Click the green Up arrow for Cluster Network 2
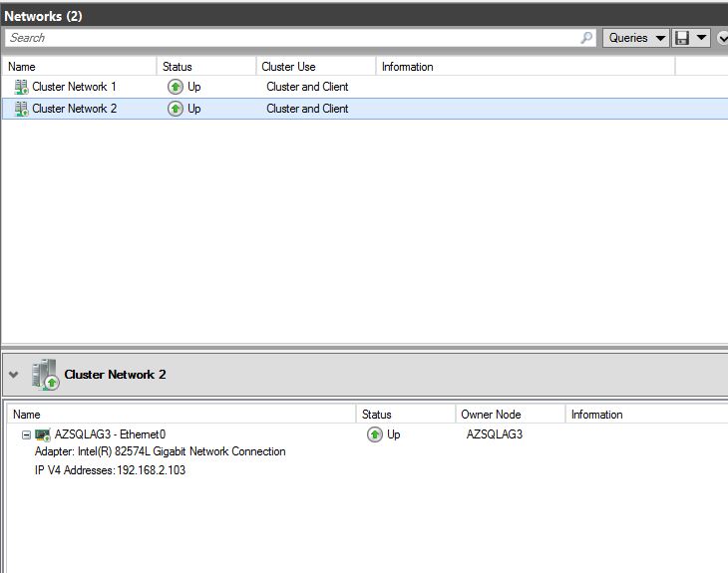 click(176, 109)
